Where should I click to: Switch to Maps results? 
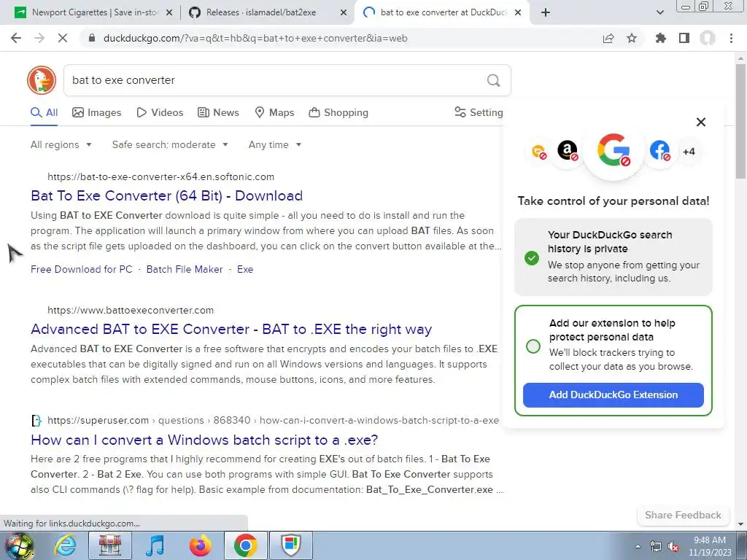click(x=275, y=112)
